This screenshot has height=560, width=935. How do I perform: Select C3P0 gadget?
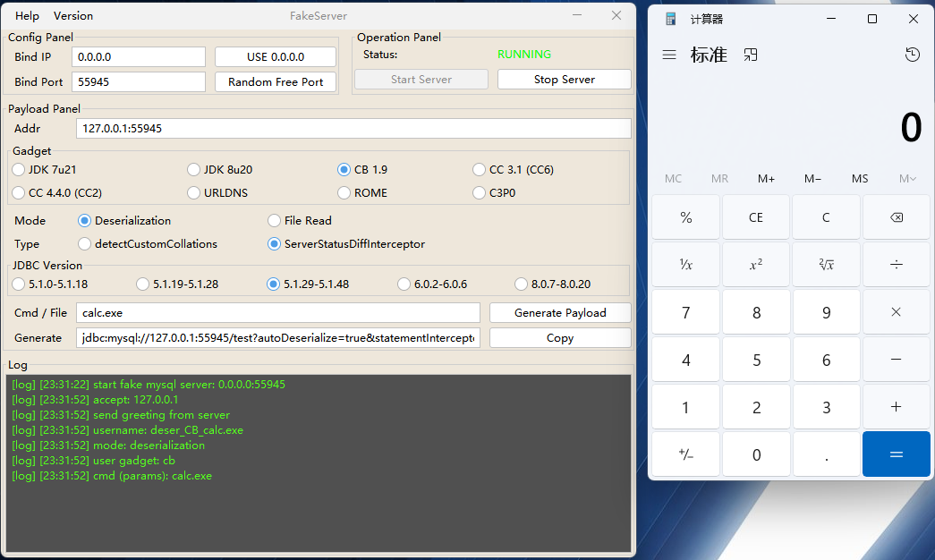point(494,192)
